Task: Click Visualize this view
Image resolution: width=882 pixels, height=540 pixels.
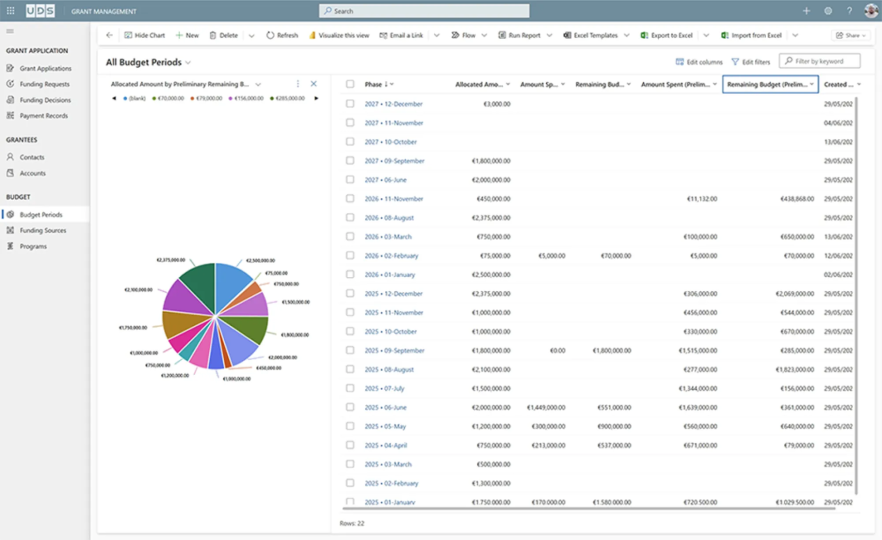Action: [x=339, y=35]
